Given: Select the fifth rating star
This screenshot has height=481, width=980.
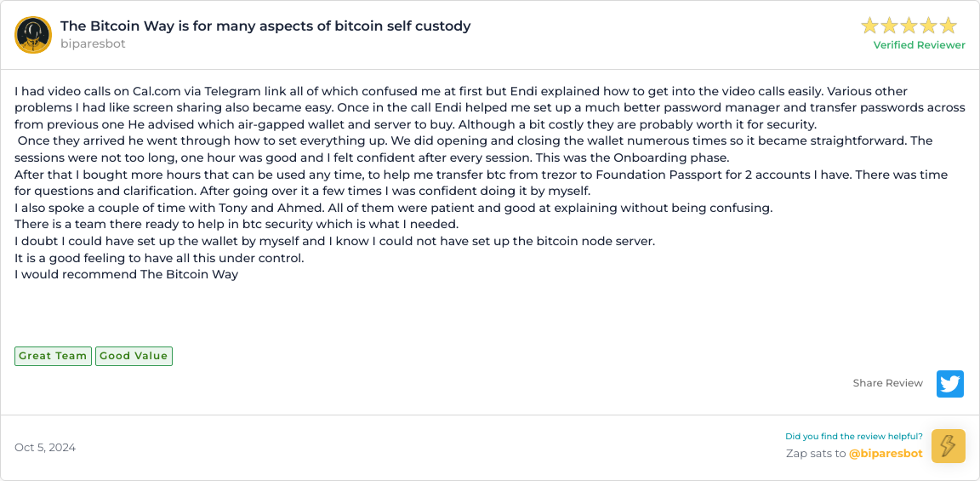Looking at the screenshot, I should [x=948, y=26].
